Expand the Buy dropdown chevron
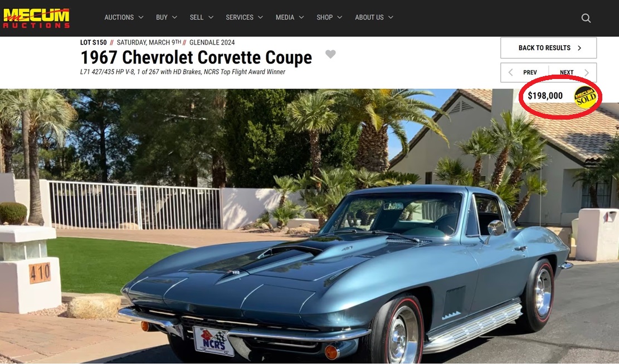Viewport: 619px width, 364px height. (x=174, y=17)
